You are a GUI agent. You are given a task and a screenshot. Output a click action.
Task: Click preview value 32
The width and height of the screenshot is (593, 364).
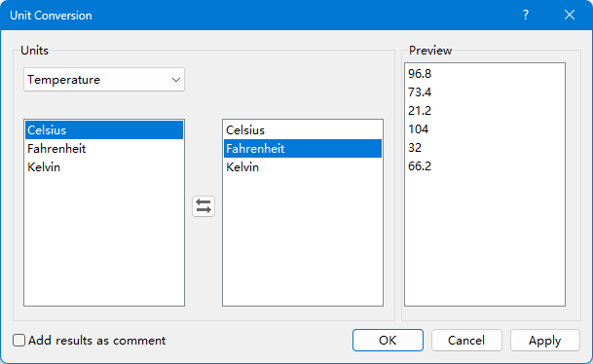point(415,148)
